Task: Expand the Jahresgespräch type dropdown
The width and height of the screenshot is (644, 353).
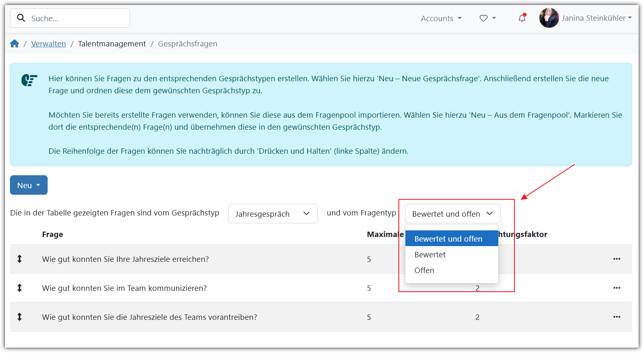Action: tap(273, 214)
